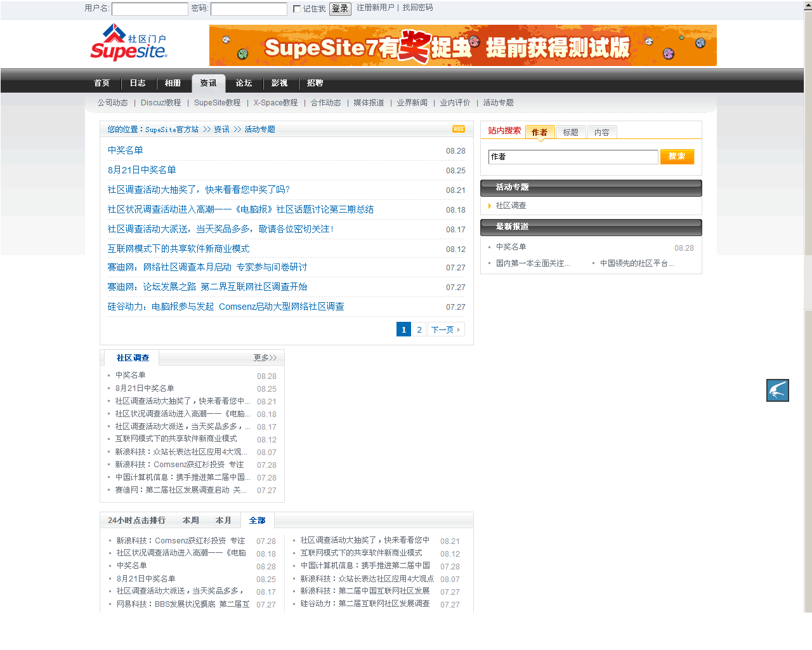Image resolution: width=812 pixels, height=650 pixels.
Task: Open the 注册新用户 registration link
Action: click(376, 8)
